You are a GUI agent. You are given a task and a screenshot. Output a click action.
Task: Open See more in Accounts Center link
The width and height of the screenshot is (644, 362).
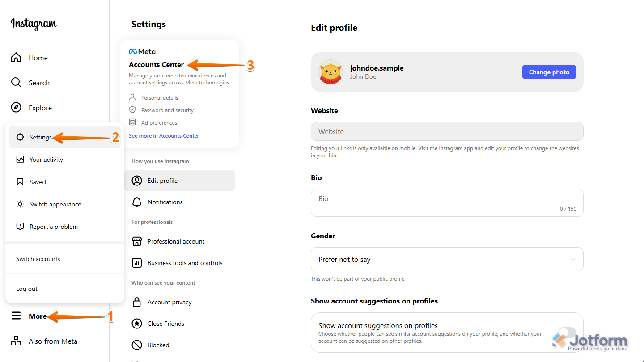[x=164, y=135]
